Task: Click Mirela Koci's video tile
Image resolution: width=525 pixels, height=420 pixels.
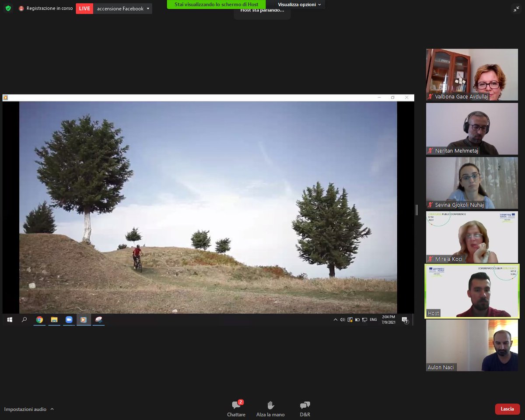Action: pos(472,238)
